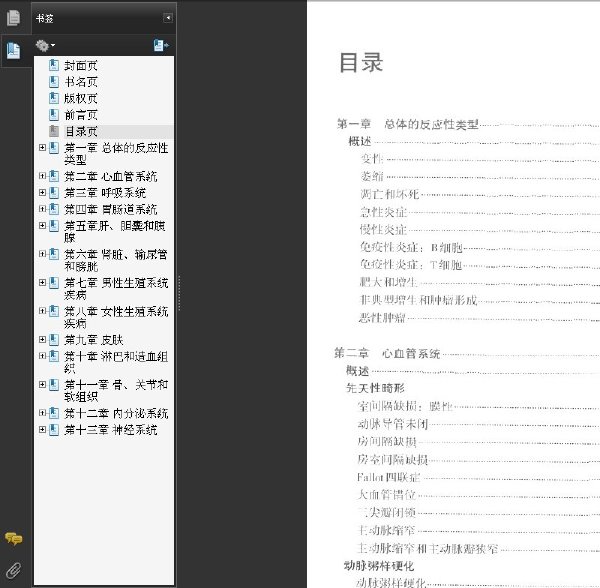Click 急性炎症 entry in page contents

[x=383, y=212]
